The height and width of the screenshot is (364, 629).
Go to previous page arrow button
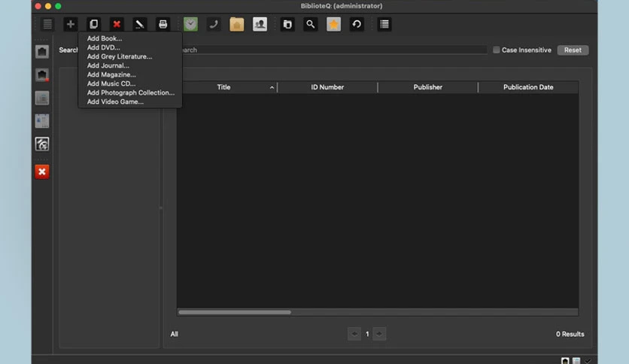pyautogui.click(x=354, y=333)
